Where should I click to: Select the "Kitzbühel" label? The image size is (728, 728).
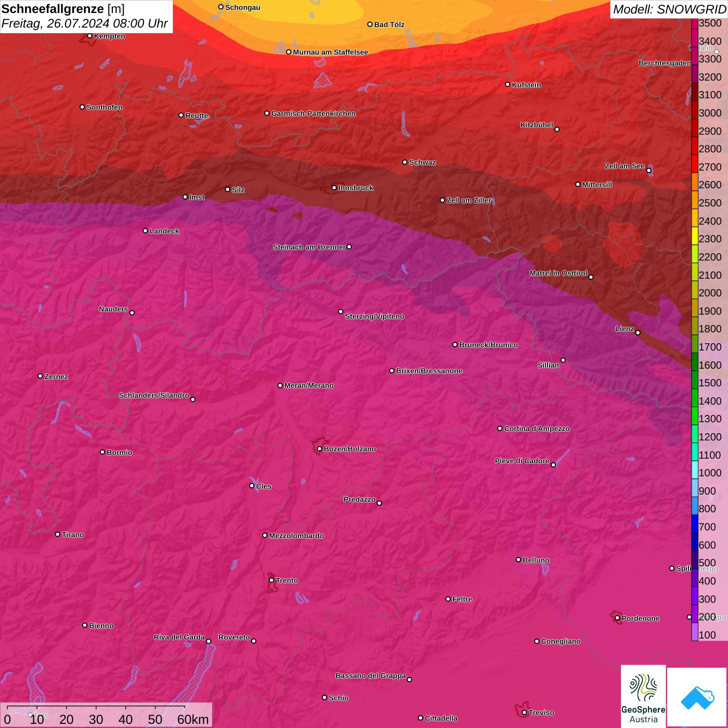[x=537, y=125]
